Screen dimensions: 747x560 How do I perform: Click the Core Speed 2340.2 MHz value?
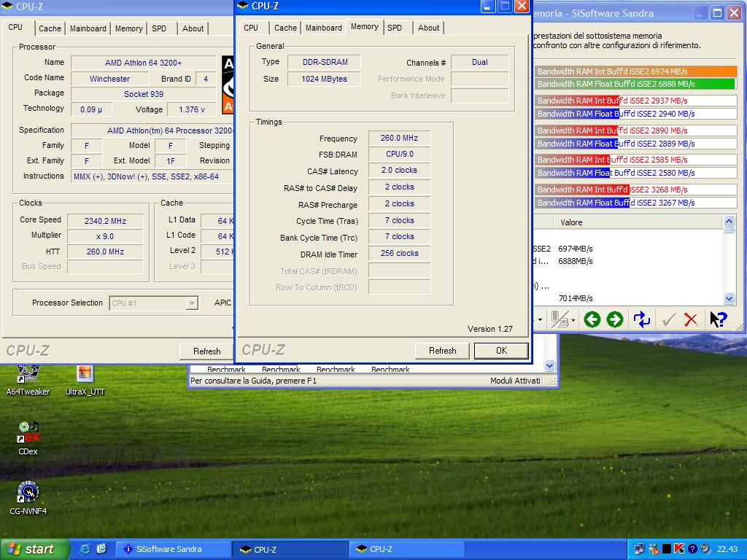105,221
